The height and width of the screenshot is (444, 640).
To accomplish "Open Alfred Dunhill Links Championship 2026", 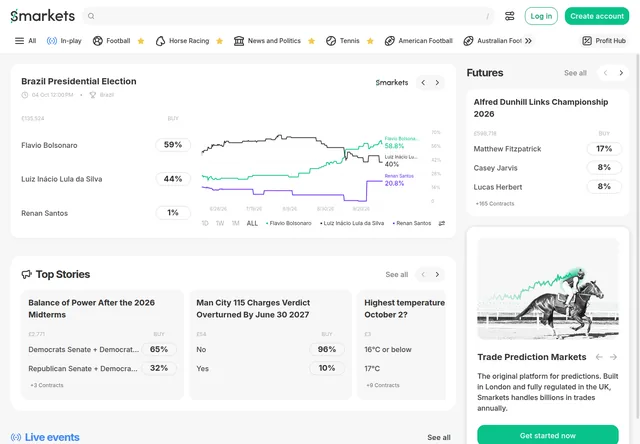I will point(541,108).
